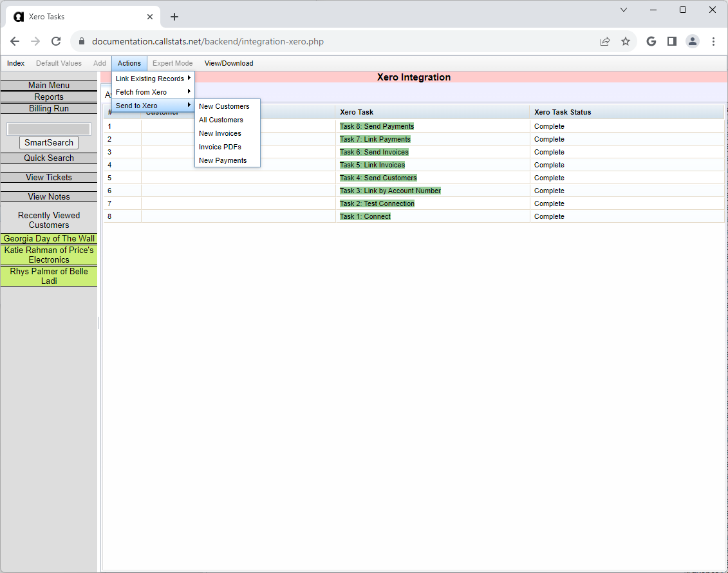Open the View/Download menu
The height and width of the screenshot is (573, 728).
(x=229, y=63)
